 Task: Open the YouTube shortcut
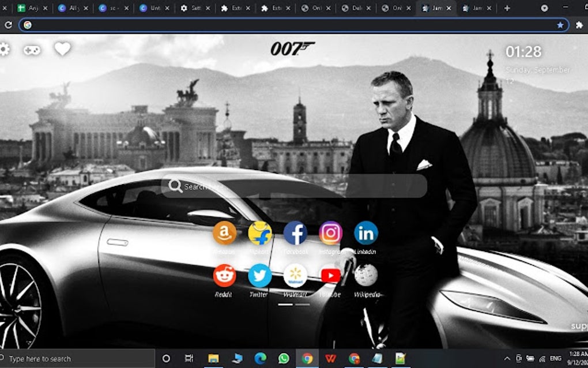(330, 276)
